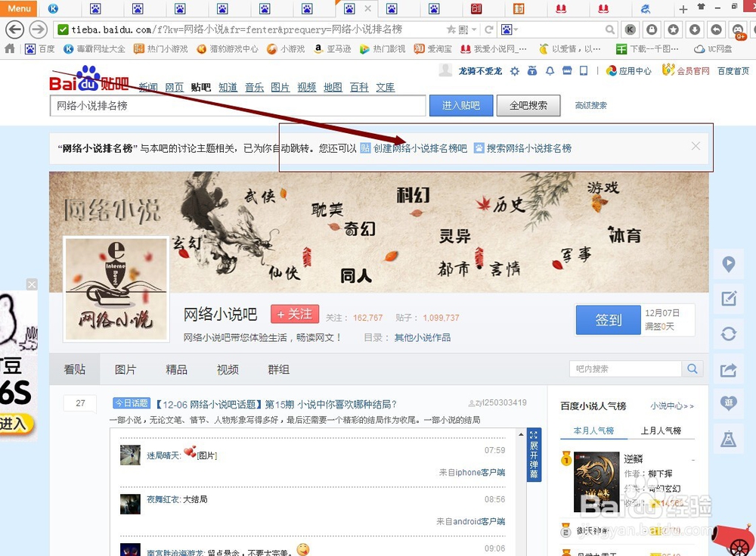The image size is (756, 556).
Task: Click the flask lab icon in right sidebar
Action: click(728, 439)
